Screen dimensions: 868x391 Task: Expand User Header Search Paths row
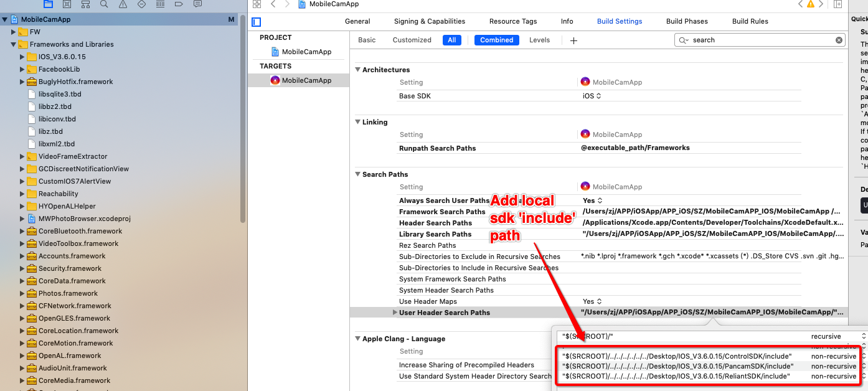[x=395, y=313]
